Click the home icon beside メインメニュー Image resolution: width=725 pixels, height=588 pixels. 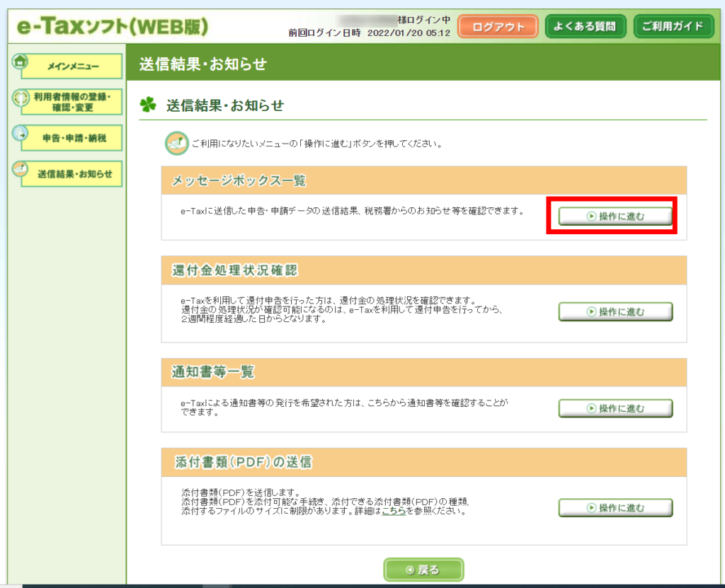20,62
